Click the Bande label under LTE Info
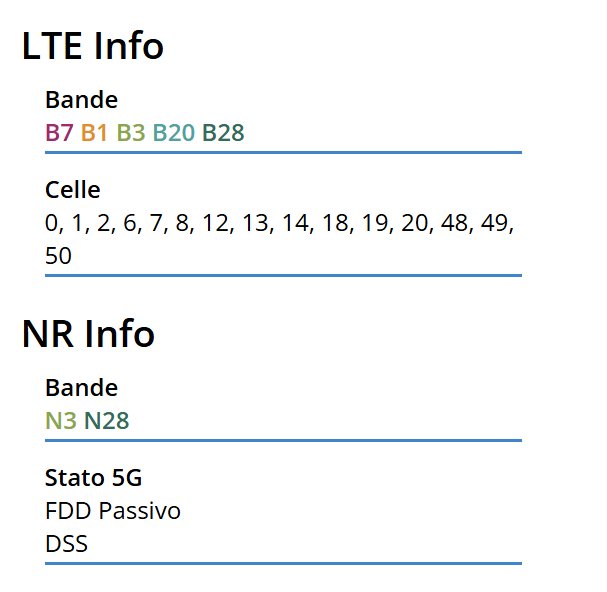The height and width of the screenshot is (592, 607). pos(81,100)
